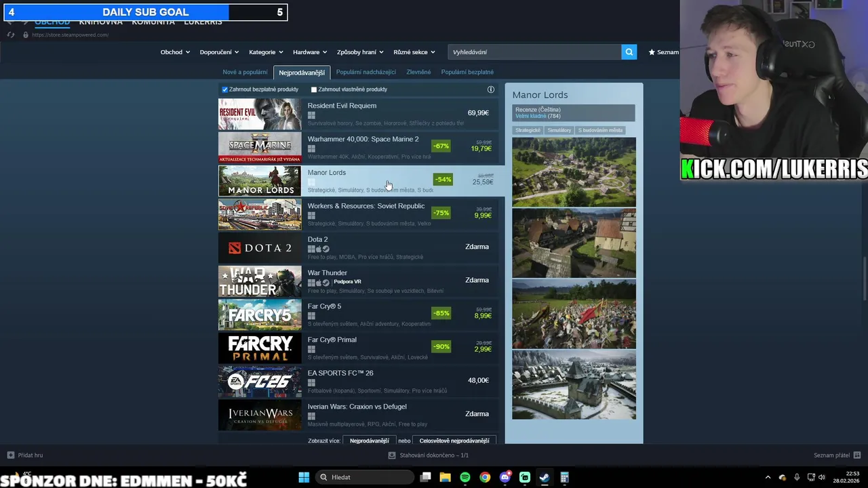Open EA SPORTS FC 26 entry
This screenshot has height=488, width=868.
point(358,381)
